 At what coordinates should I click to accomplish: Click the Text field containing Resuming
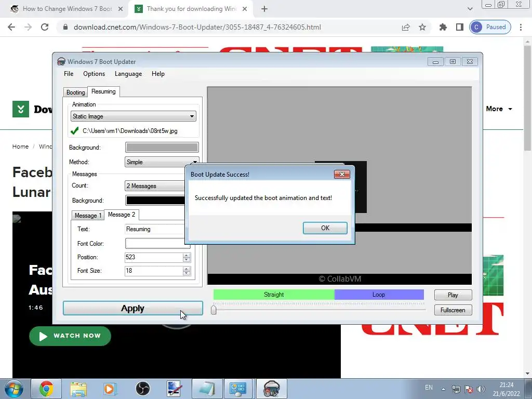pyautogui.click(x=155, y=229)
